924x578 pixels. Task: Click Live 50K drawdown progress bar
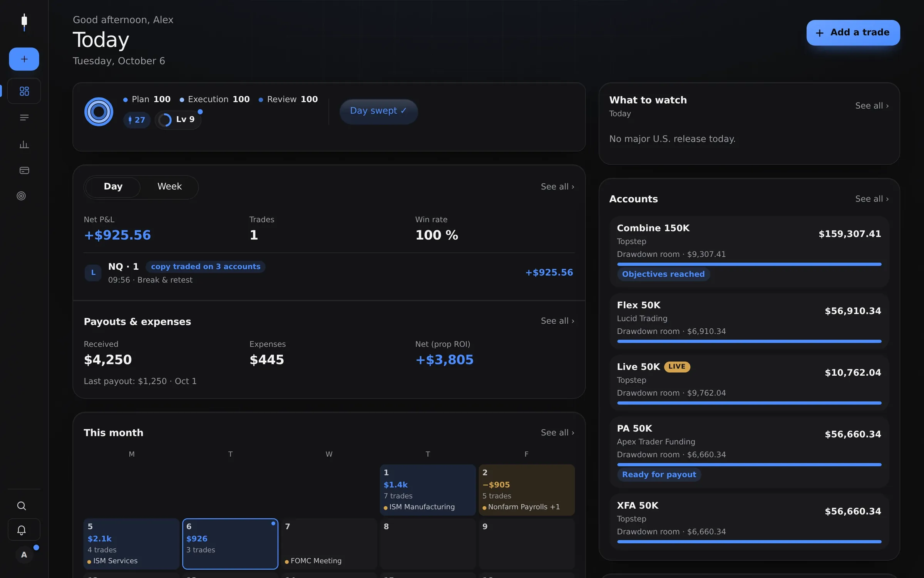pos(749,403)
